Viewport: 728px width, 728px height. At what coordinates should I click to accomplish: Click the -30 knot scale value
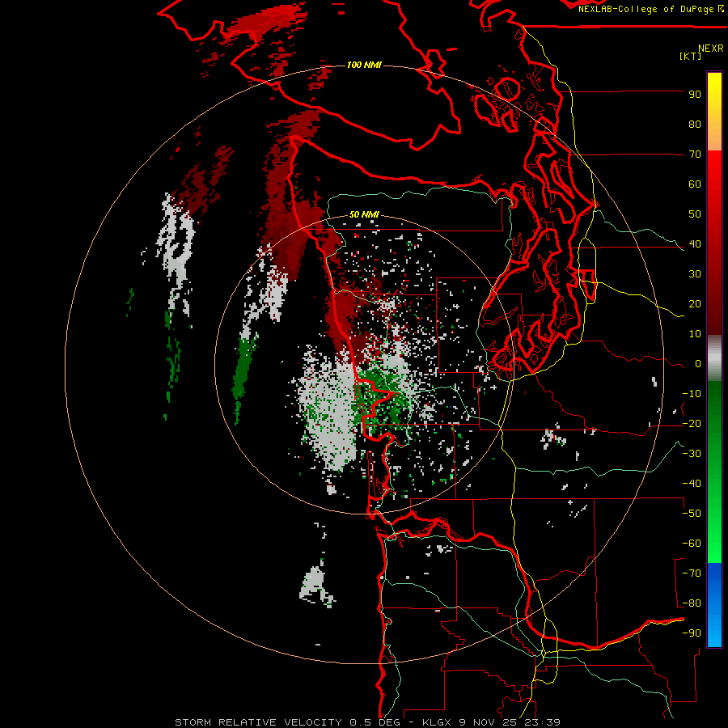coord(692,454)
